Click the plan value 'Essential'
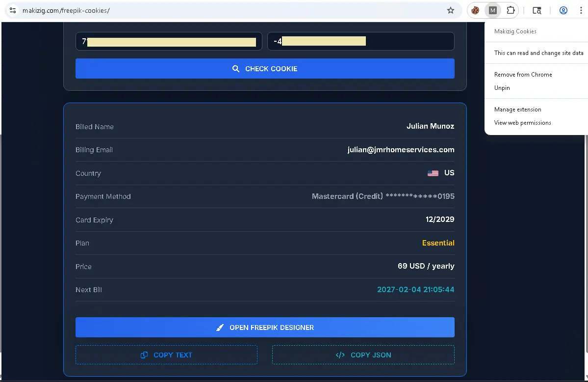The image size is (588, 382). [x=438, y=243]
